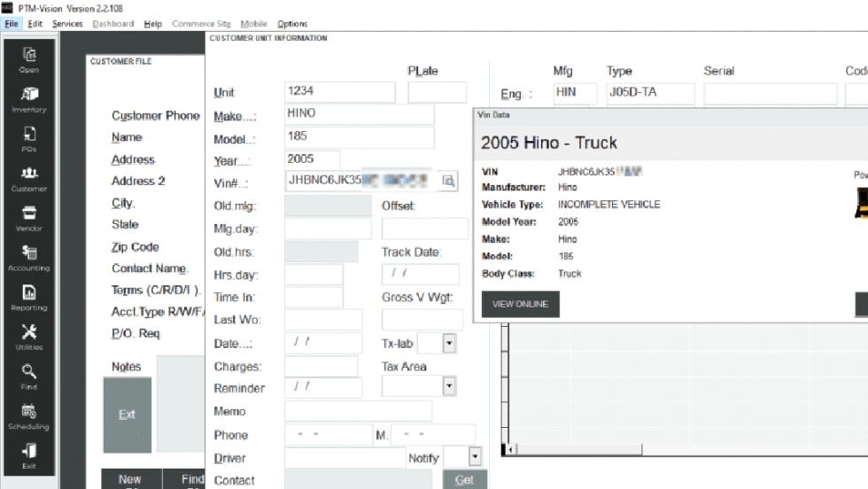Open the Notify dropdown list

pyautogui.click(x=475, y=457)
